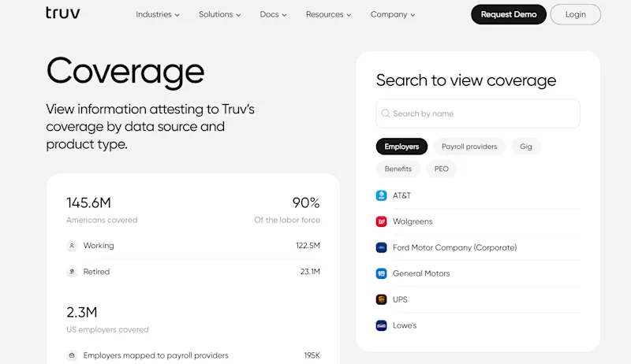Expand the Industries menu
Image resolution: width=631 pixels, height=364 pixels.
click(x=157, y=14)
